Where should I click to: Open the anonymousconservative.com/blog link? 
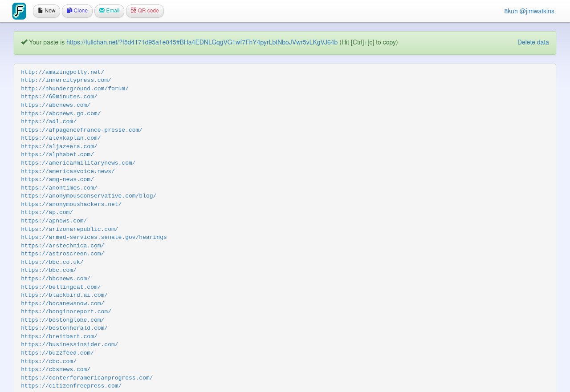(x=89, y=196)
